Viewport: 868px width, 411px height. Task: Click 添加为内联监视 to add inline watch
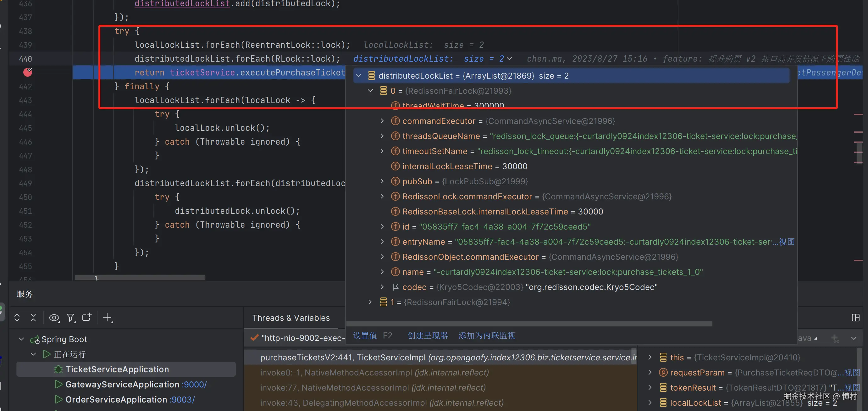487,336
